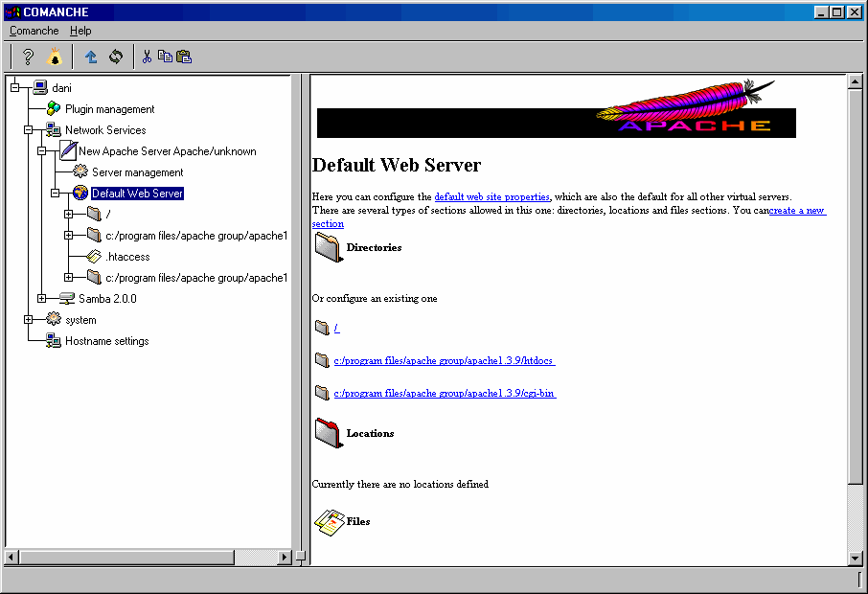Click the Network Services computers icon
Image resolution: width=868 pixels, height=594 pixels.
pos(53,129)
